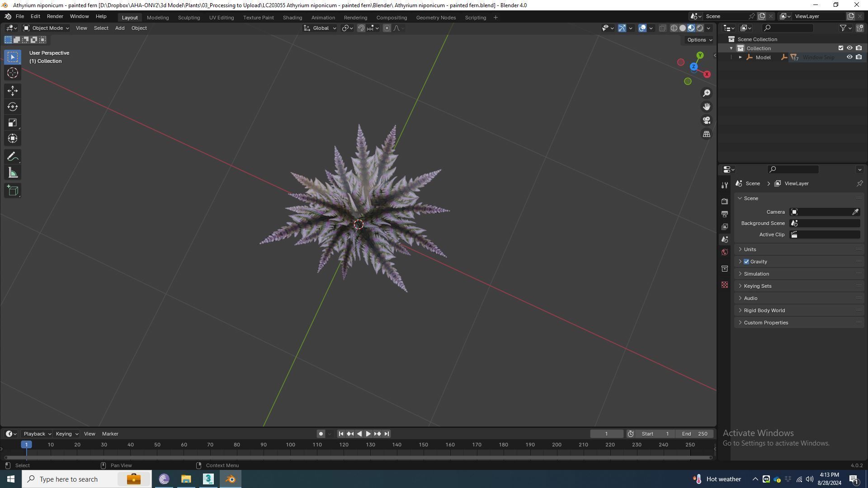Screen dimensions: 868x488
Task: Switch to the Shading workspace tab
Action: click(292, 18)
